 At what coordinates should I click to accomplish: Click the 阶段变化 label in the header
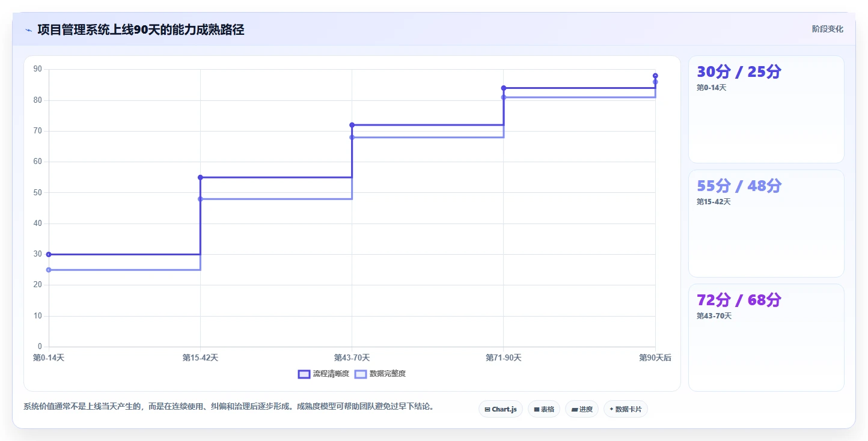tap(827, 29)
